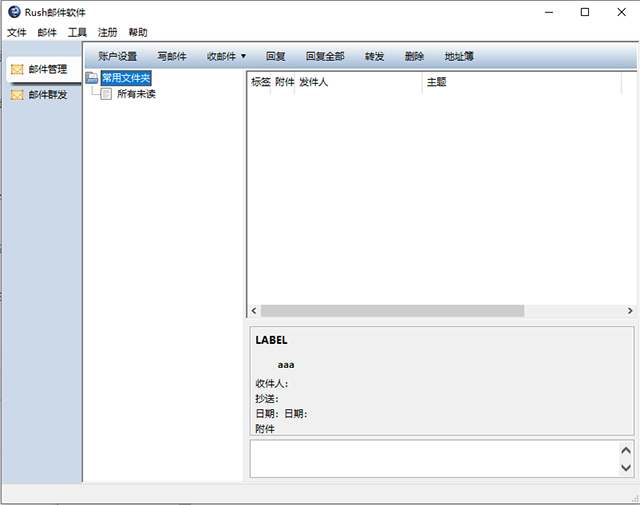Click 收邮件 to receive mail

point(221,56)
